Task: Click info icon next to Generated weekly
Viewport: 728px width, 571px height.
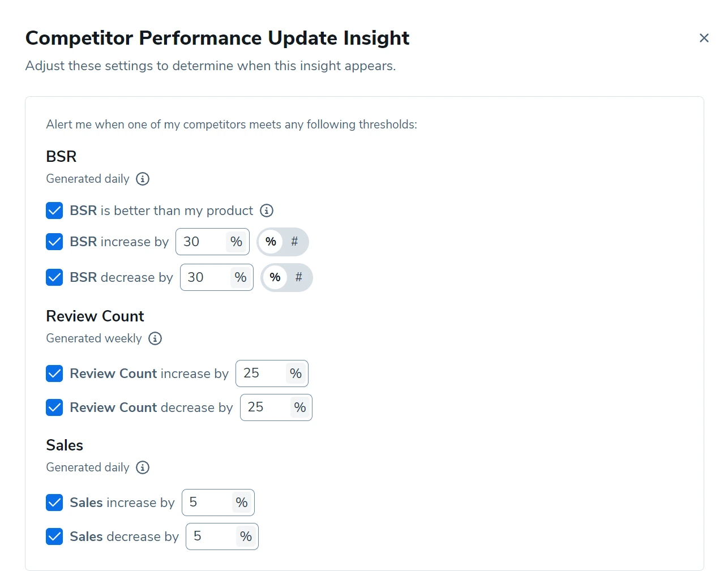Action: pos(155,338)
